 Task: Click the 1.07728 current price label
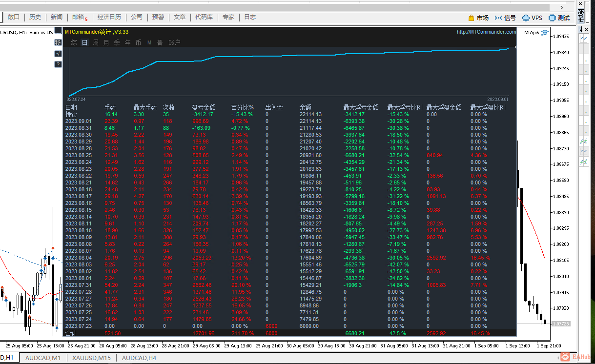(560, 324)
